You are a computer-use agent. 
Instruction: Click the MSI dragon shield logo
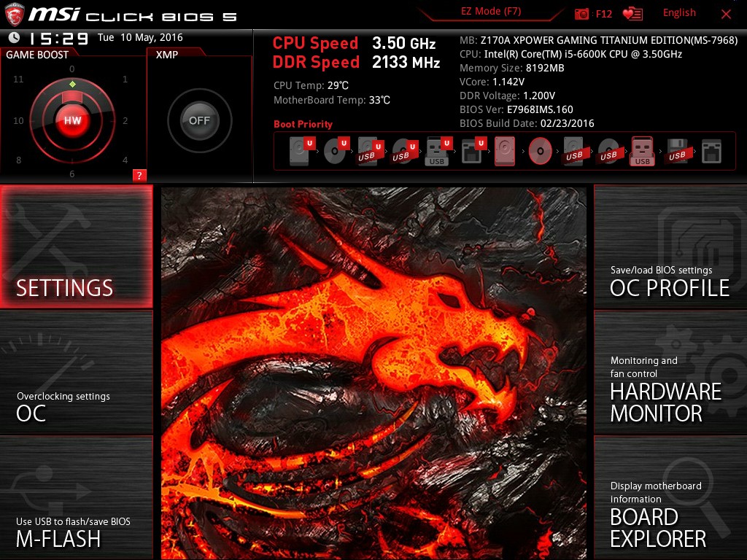pyautogui.click(x=15, y=15)
